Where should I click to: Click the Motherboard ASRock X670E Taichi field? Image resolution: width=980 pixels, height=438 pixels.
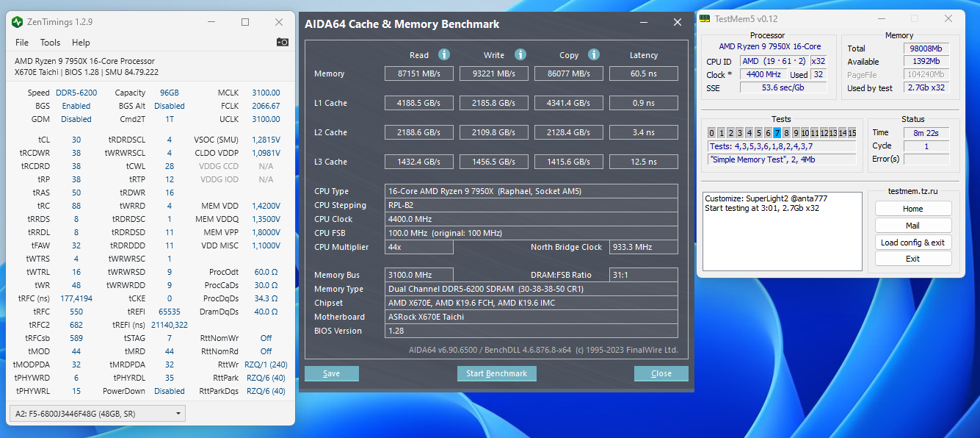click(531, 317)
